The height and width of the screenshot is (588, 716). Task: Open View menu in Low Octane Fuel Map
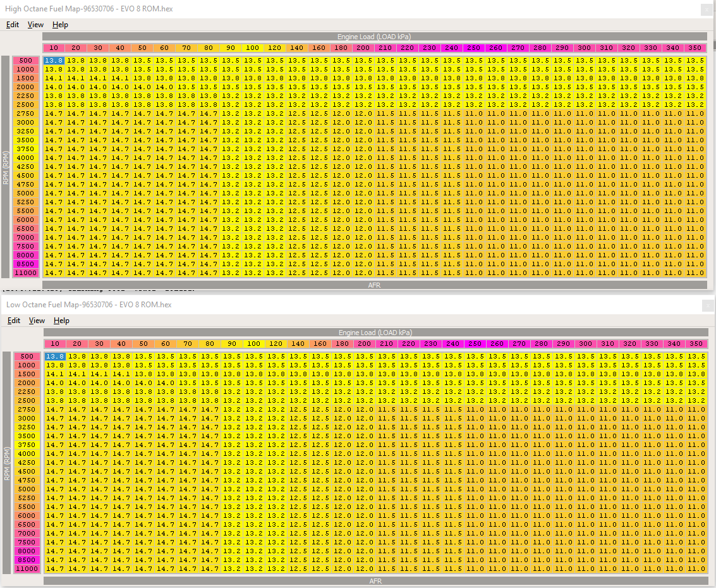tap(37, 321)
